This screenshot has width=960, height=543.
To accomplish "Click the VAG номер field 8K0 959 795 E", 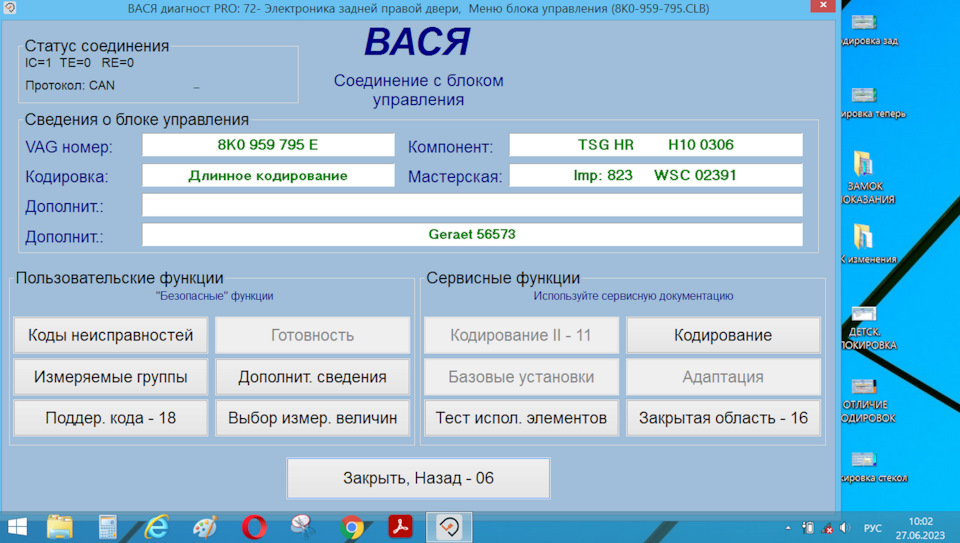I will (x=268, y=145).
